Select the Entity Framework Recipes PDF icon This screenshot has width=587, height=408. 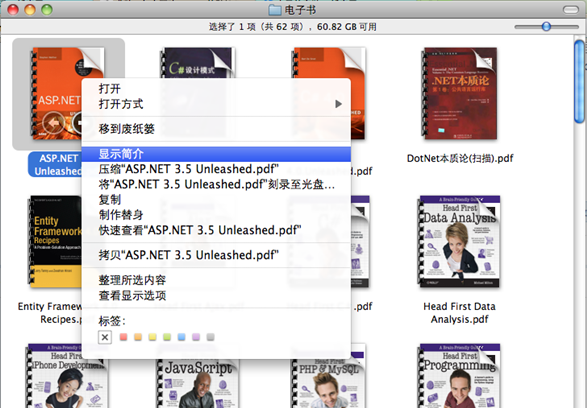55,241
